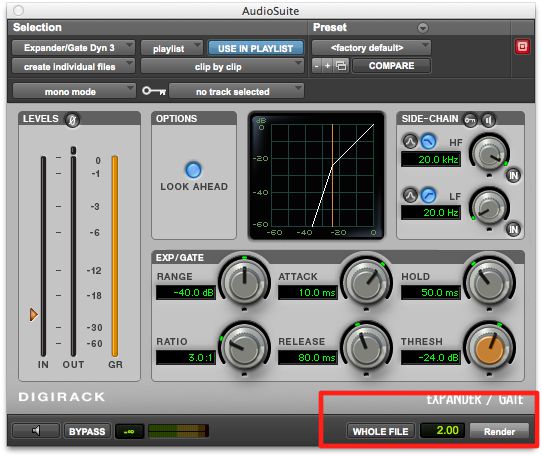The image size is (542, 457).
Task: Toggle the WHOLE FILE button
Action: pyautogui.click(x=380, y=431)
